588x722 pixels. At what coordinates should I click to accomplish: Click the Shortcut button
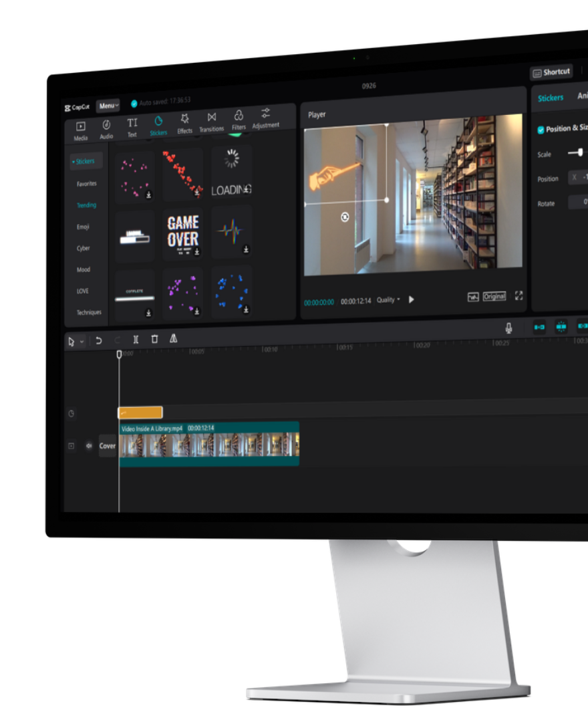pyautogui.click(x=551, y=72)
